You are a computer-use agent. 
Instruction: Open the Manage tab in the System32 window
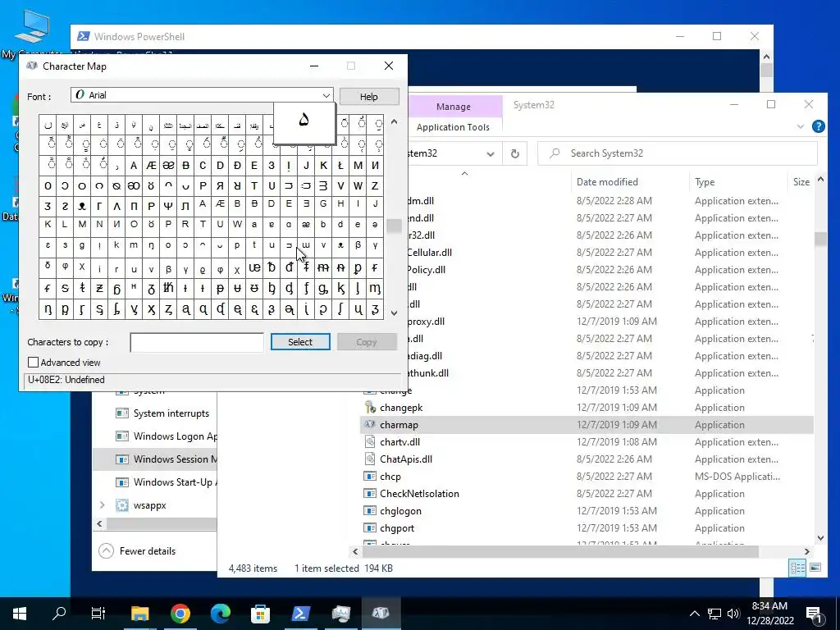(453, 107)
